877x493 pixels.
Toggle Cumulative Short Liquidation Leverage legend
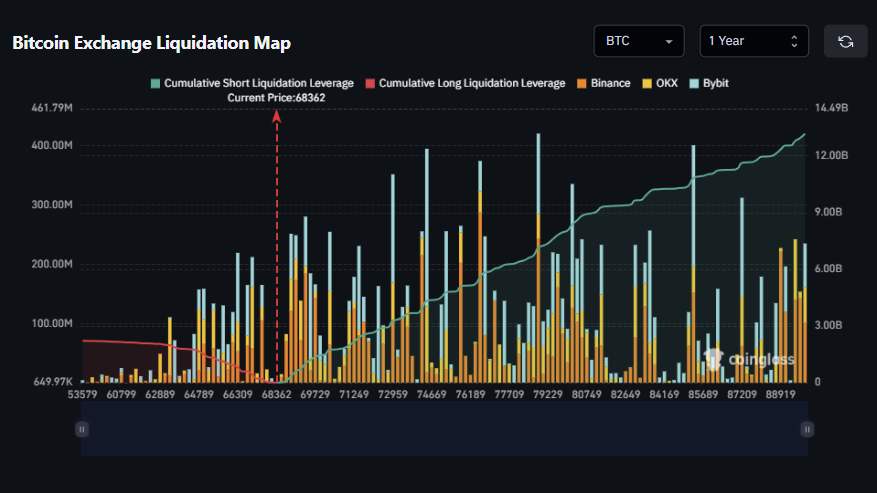[x=254, y=83]
